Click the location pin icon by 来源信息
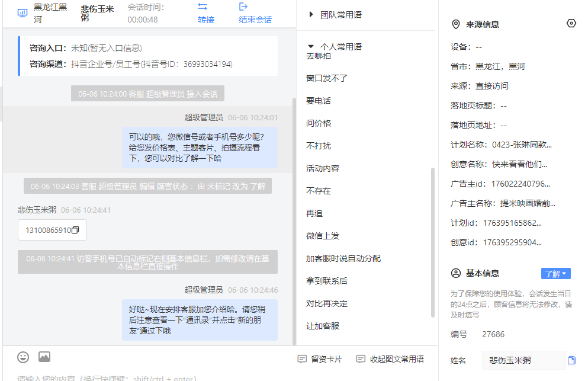Viewport: 588px width, 381px height. pos(455,24)
